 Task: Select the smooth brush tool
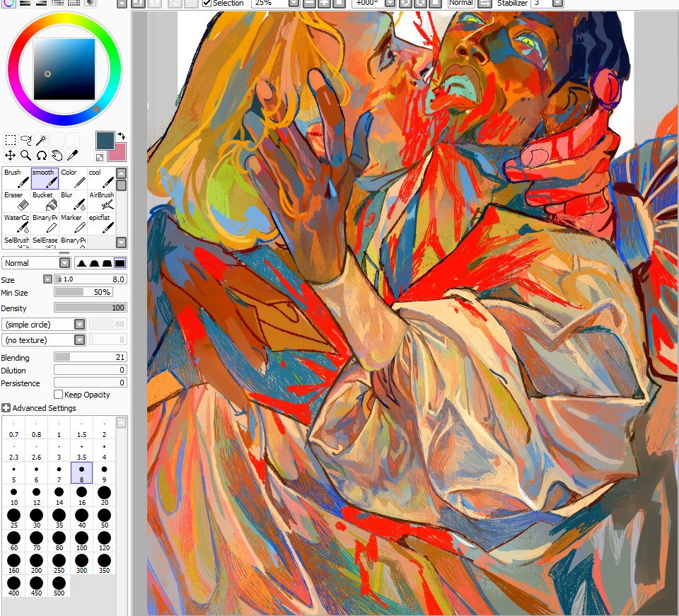coord(45,180)
